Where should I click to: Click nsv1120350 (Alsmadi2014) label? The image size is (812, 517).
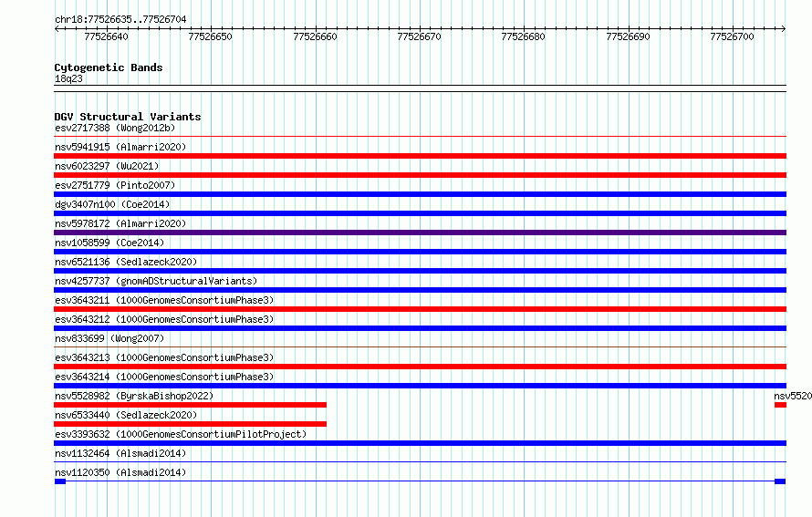(120, 472)
